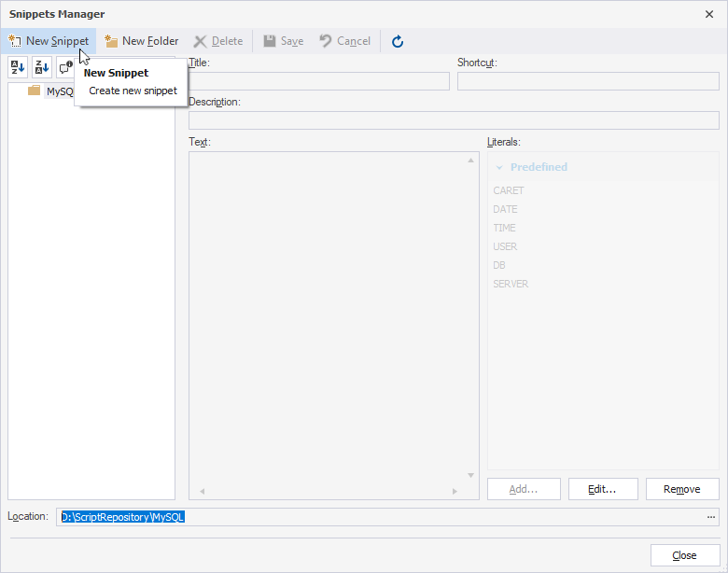Click the Edit... literal button
This screenshot has height=573, width=728.
coord(603,489)
